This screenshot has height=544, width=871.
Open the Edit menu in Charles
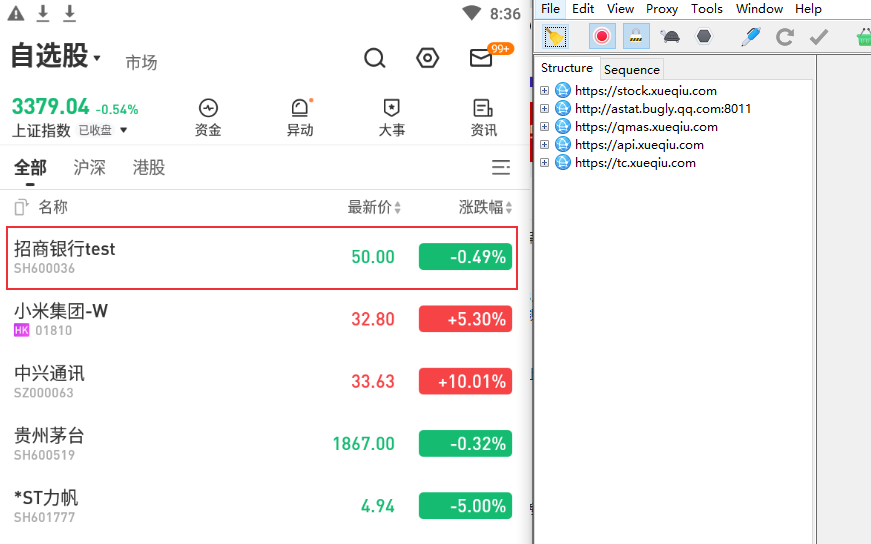[x=583, y=9]
